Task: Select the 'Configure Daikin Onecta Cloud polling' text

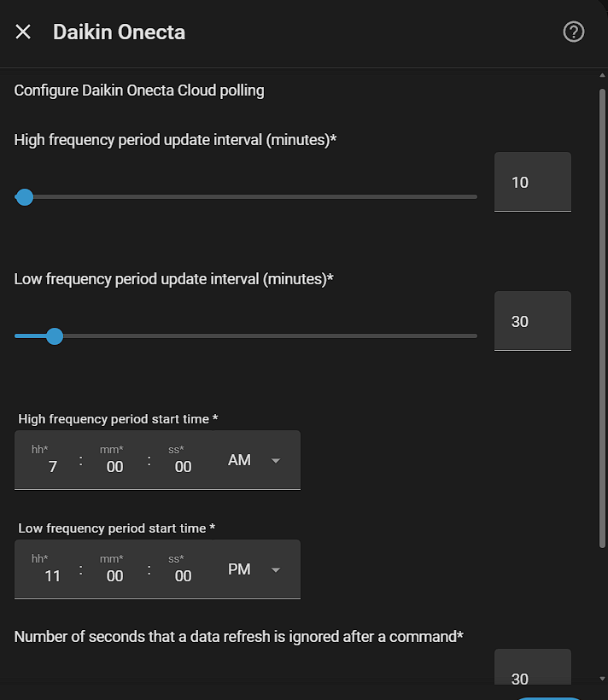Action: point(139,90)
